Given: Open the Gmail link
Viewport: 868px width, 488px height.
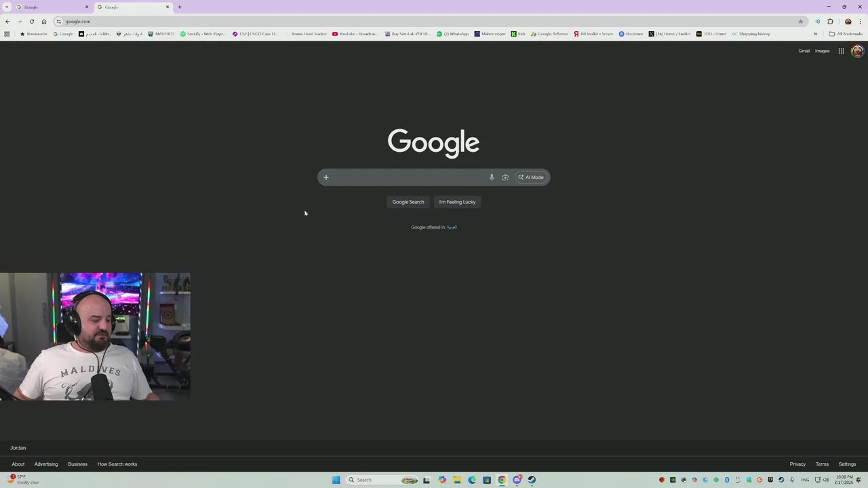Looking at the screenshot, I should (x=804, y=51).
